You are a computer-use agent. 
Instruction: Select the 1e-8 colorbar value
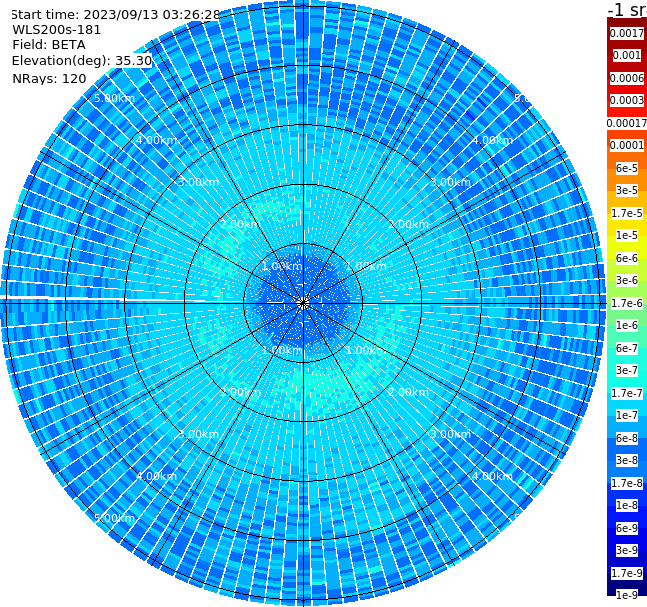point(627,505)
